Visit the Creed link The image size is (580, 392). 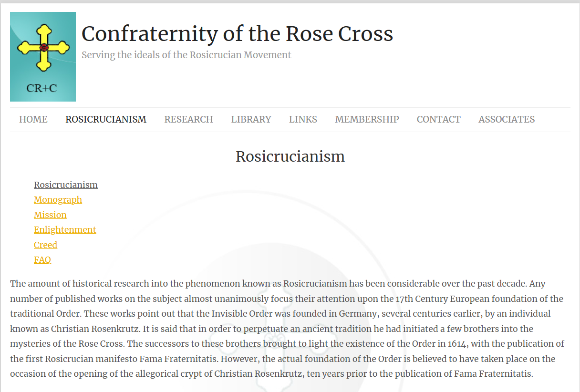pos(45,245)
